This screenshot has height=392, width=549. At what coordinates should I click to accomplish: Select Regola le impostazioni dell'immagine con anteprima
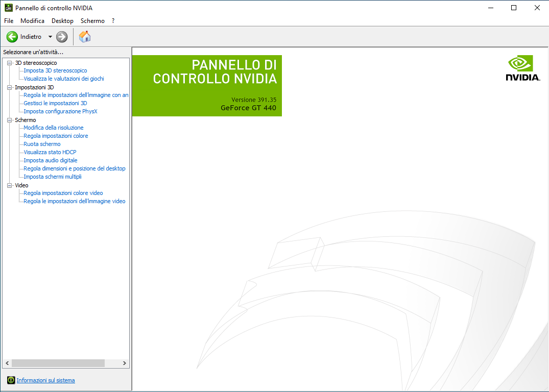(x=76, y=95)
